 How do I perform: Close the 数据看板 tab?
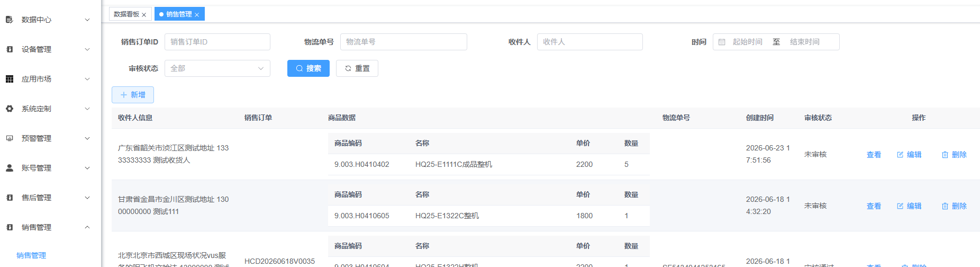tap(144, 15)
